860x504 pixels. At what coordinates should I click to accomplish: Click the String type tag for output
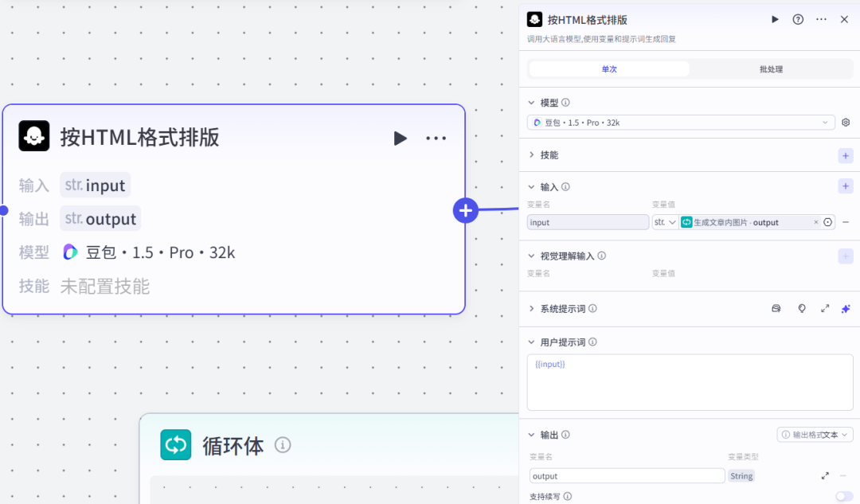741,476
